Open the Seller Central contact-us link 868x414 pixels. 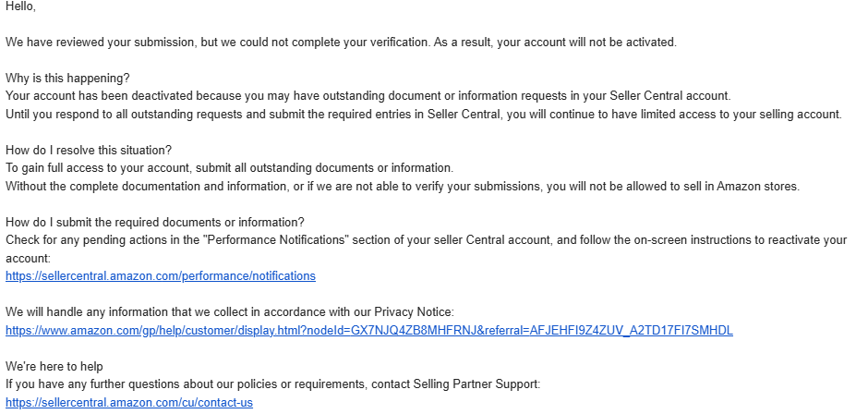129,402
